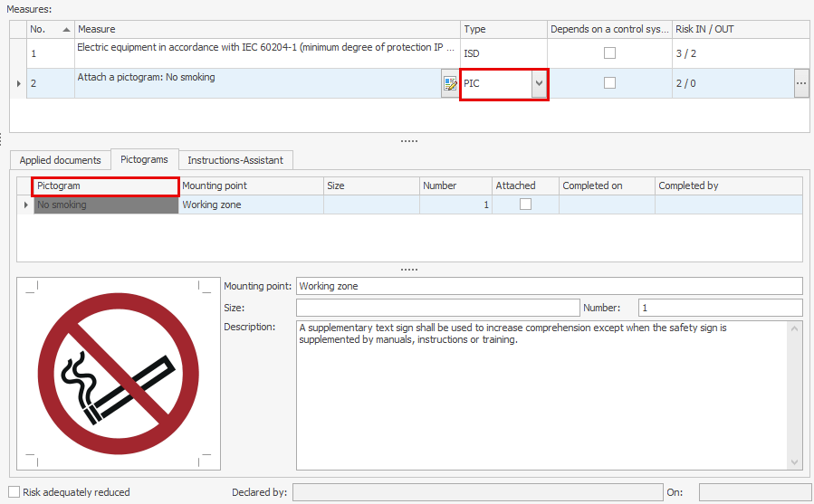Click the Completed on column header

pyautogui.click(x=607, y=185)
